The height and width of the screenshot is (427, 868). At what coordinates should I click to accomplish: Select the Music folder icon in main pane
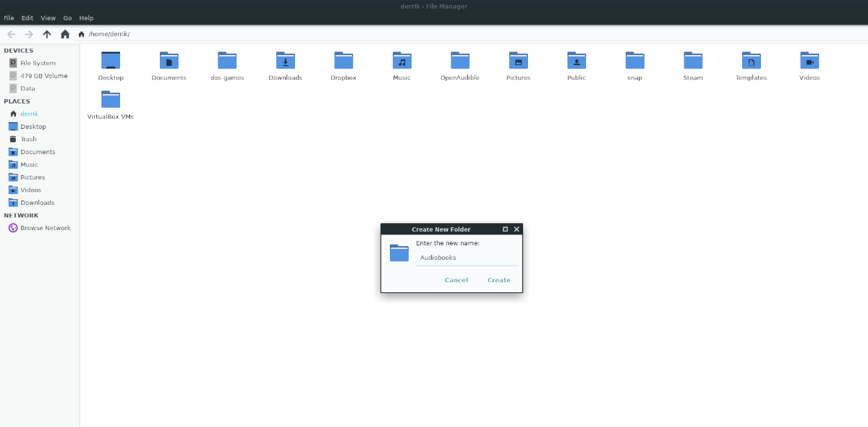click(x=402, y=60)
